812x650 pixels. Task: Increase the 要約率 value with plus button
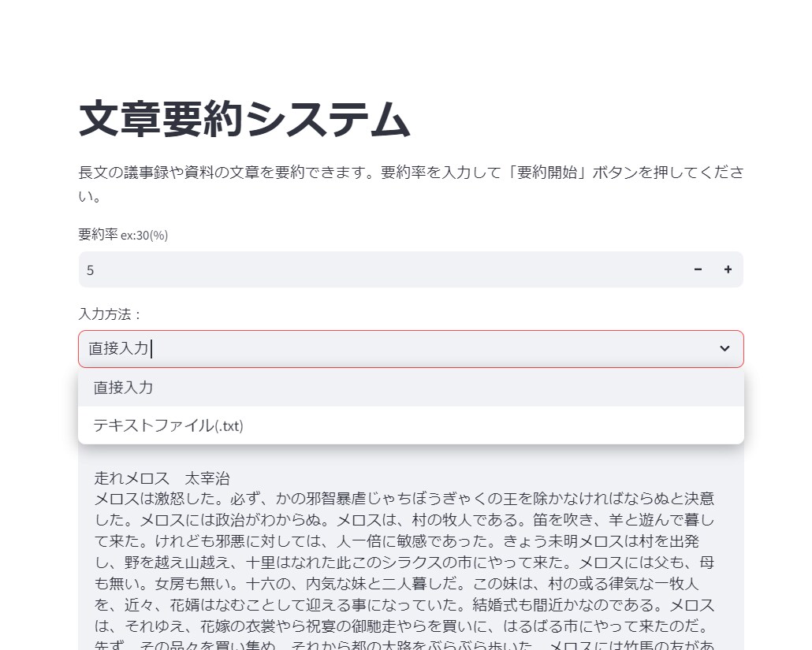(728, 269)
